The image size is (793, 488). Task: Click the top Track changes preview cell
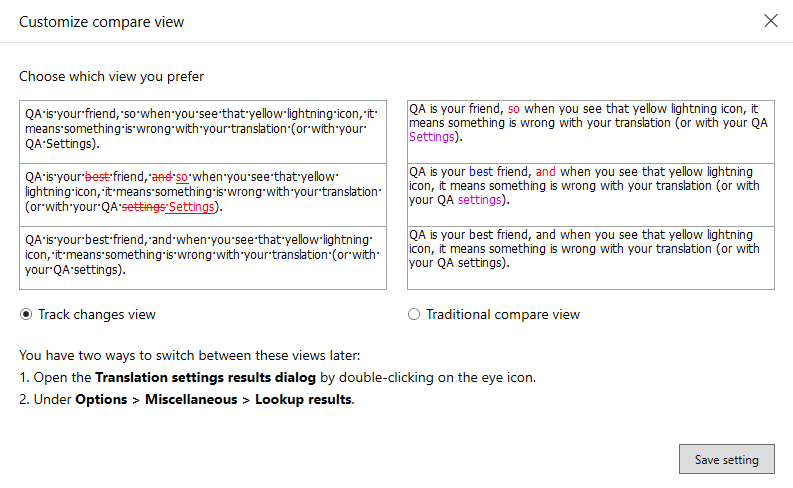point(202,131)
